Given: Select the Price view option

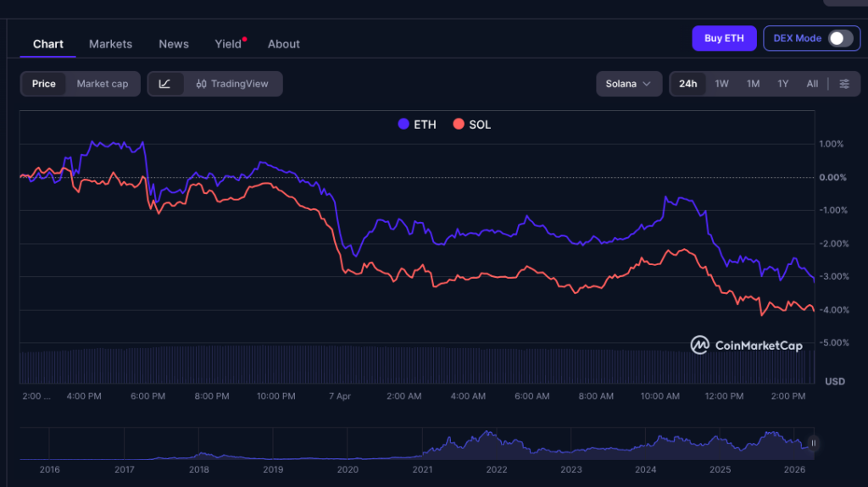Looking at the screenshot, I should click(44, 84).
